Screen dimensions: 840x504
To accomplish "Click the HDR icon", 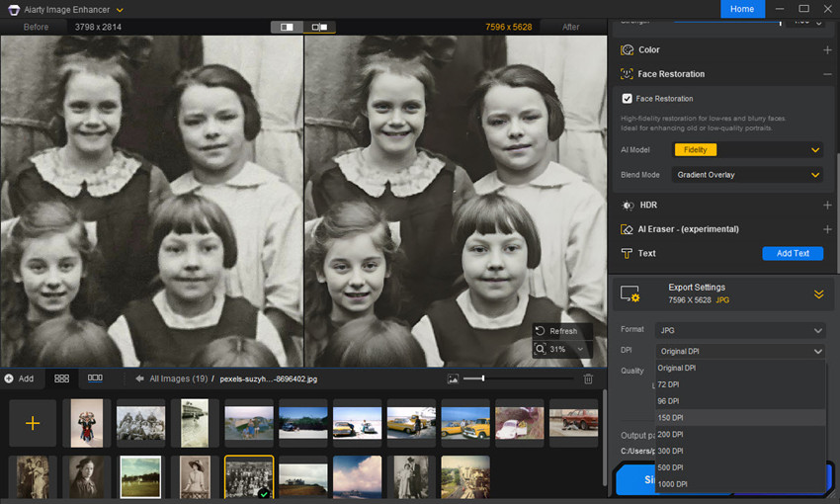I will point(628,206).
